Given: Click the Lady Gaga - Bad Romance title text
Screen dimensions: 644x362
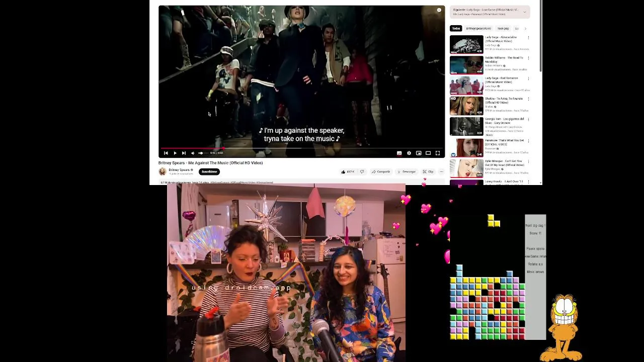Looking at the screenshot, I should pyautogui.click(x=502, y=80).
